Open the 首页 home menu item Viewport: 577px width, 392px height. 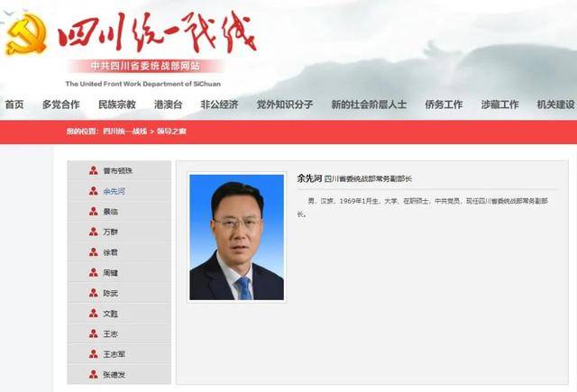click(x=14, y=105)
